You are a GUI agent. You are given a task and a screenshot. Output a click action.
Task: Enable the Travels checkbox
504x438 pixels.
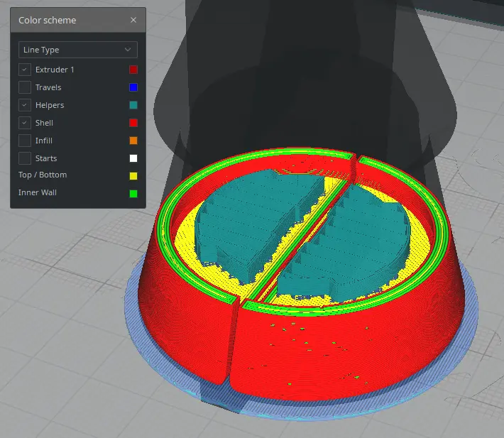point(25,87)
